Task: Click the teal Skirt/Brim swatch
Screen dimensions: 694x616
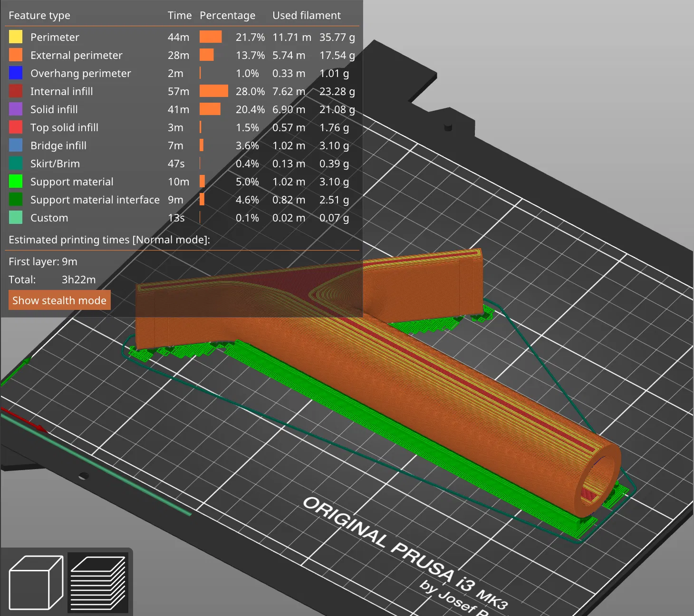Action: 16,164
